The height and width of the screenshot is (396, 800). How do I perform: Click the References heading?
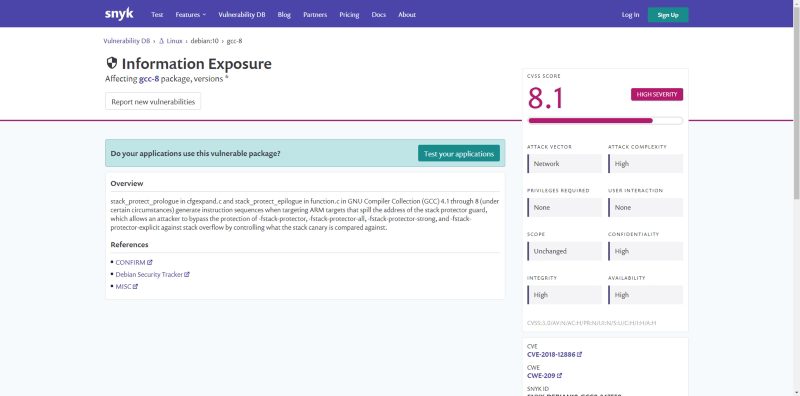click(x=130, y=244)
